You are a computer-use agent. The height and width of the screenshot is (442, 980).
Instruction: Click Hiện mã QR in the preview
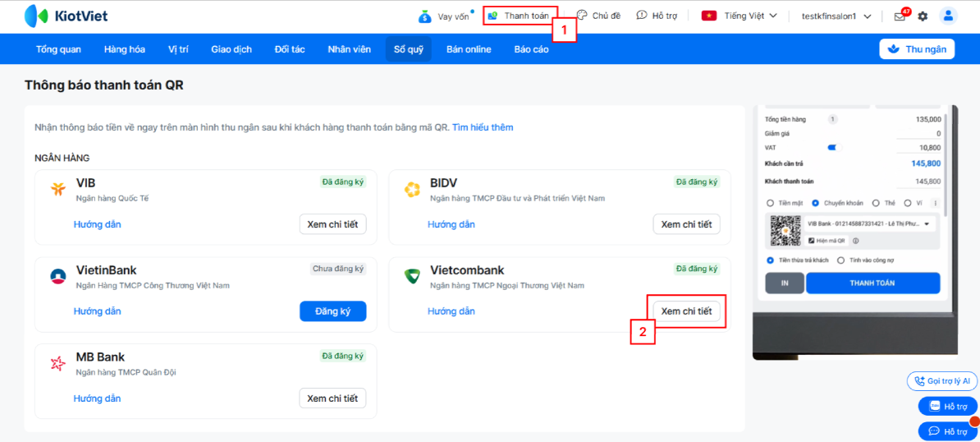(827, 241)
